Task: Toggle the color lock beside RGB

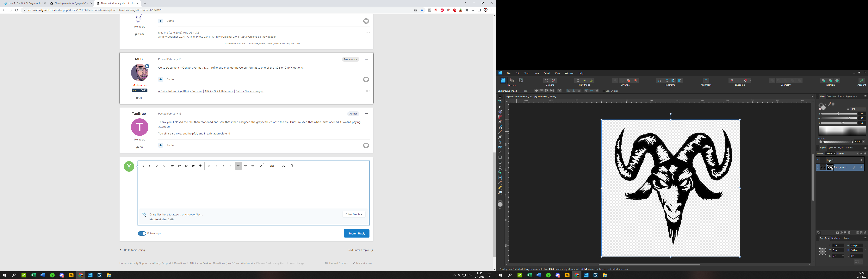Action: (x=848, y=109)
